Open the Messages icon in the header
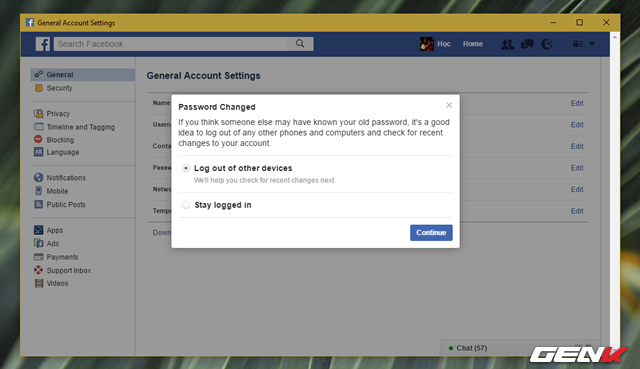Screen dimensions: 640x369 point(527,44)
